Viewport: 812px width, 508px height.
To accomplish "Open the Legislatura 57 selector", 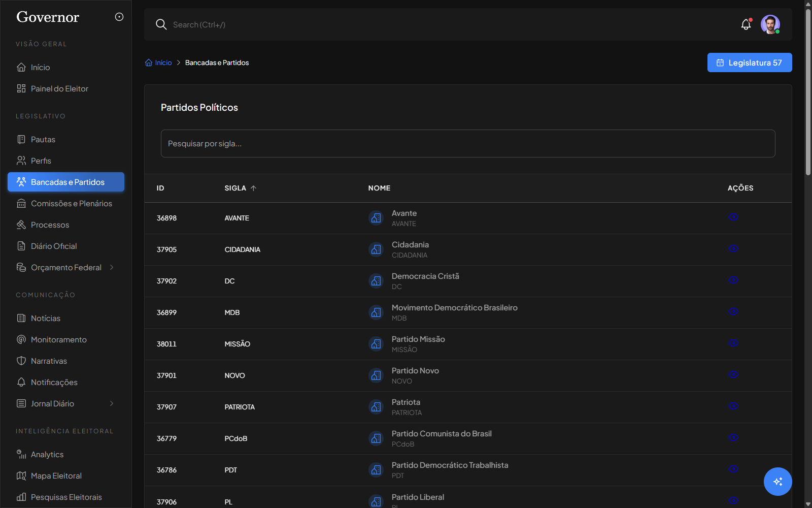I will click(x=750, y=62).
